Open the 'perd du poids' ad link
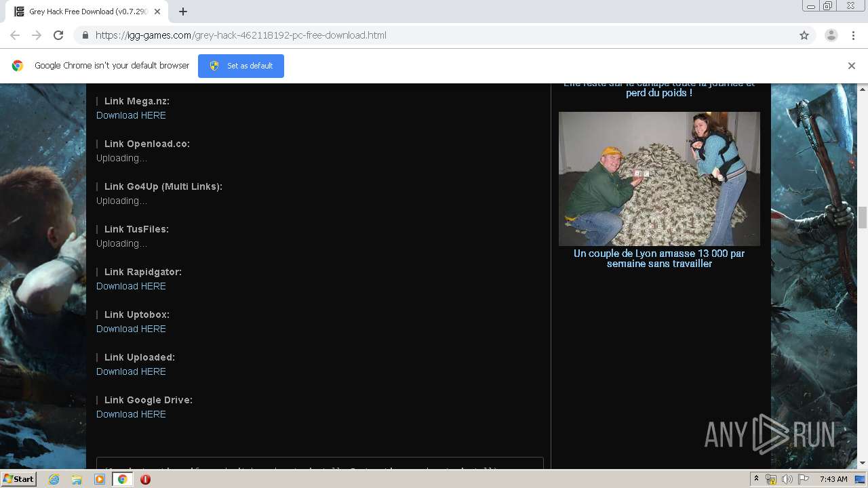The width and height of the screenshot is (868, 488). [659, 90]
